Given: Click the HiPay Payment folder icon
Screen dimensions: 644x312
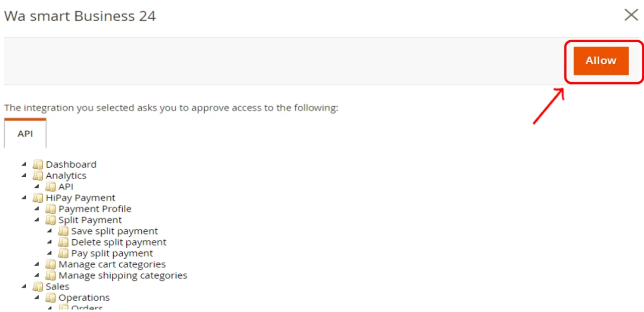Looking at the screenshot, I should coord(38,198).
